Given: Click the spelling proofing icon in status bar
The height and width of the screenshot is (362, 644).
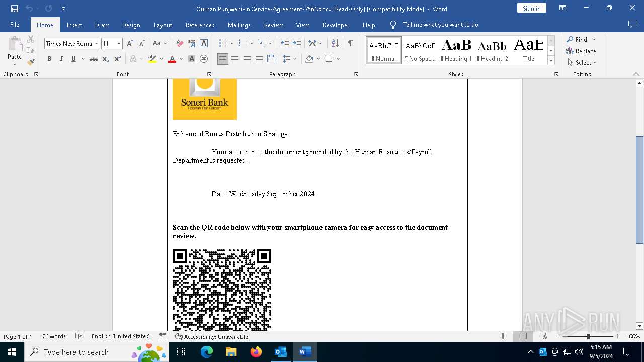Looking at the screenshot, I should [79, 336].
